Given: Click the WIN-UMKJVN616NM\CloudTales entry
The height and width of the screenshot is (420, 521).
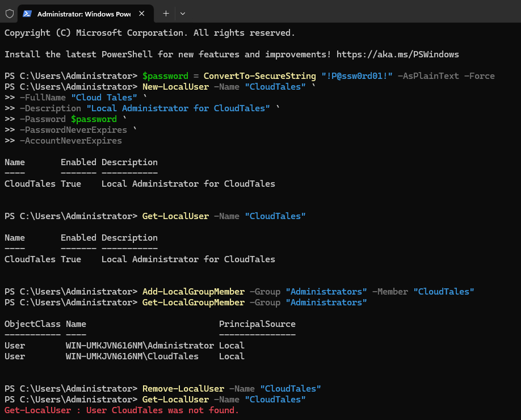Looking at the screenshot, I should [132, 356].
